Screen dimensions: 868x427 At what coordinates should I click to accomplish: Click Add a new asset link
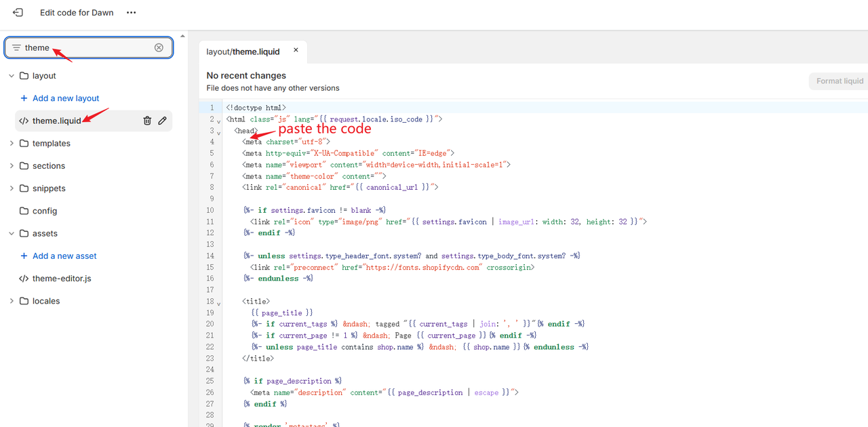point(64,256)
